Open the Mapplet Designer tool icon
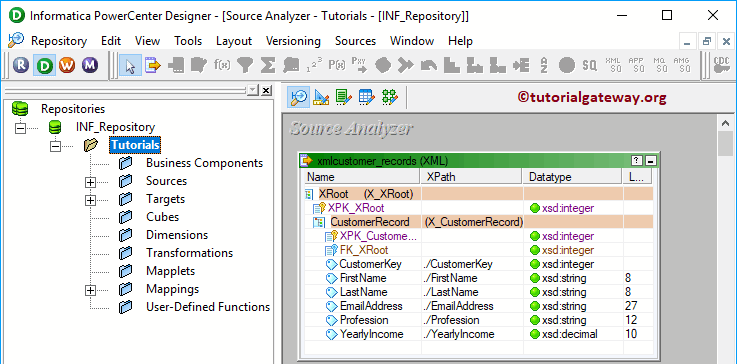The image size is (737, 364). click(x=367, y=97)
